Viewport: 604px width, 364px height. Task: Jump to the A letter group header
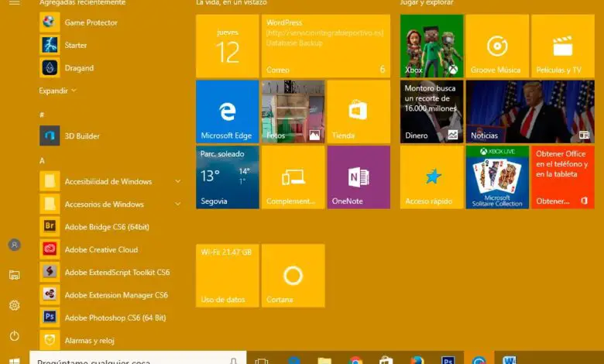tap(42, 160)
